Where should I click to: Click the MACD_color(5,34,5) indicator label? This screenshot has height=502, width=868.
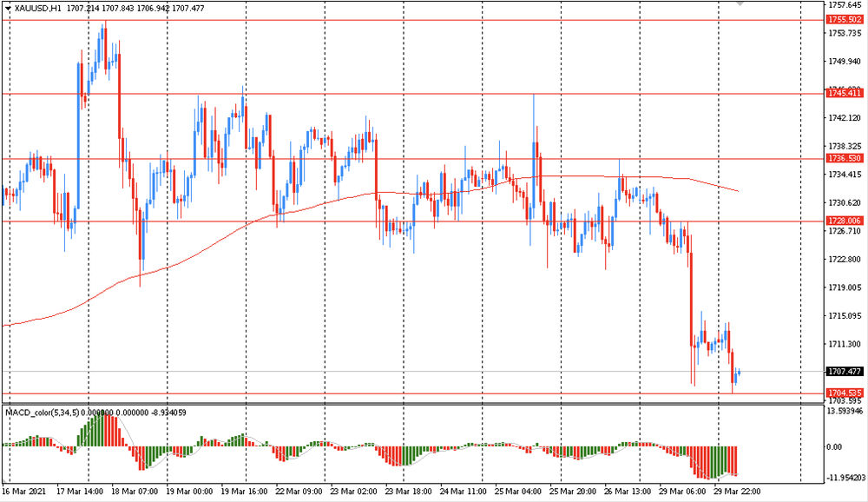(43, 412)
